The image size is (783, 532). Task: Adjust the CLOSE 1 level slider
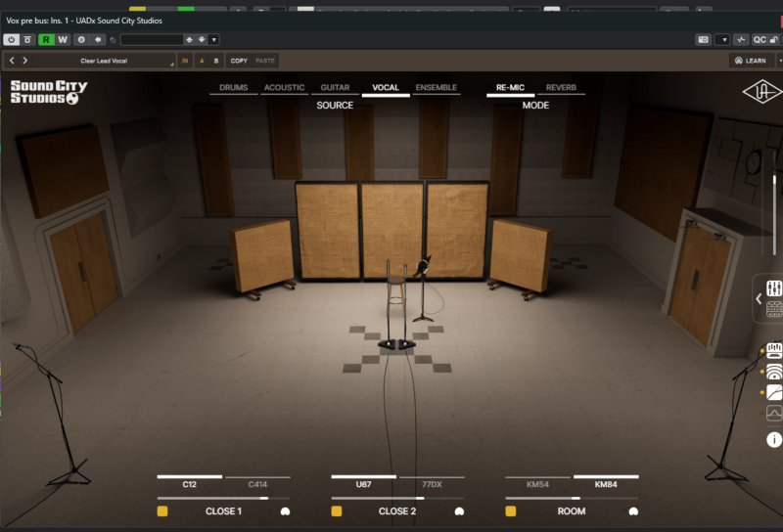click(x=224, y=498)
